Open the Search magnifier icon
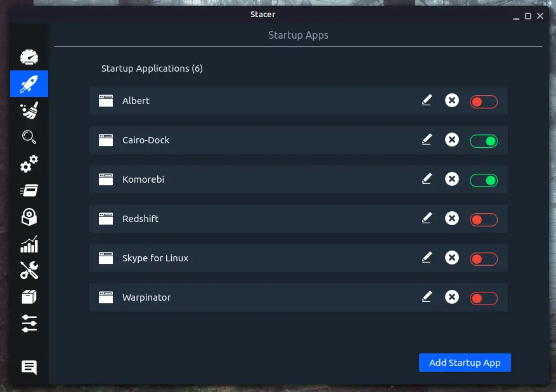 (29, 137)
